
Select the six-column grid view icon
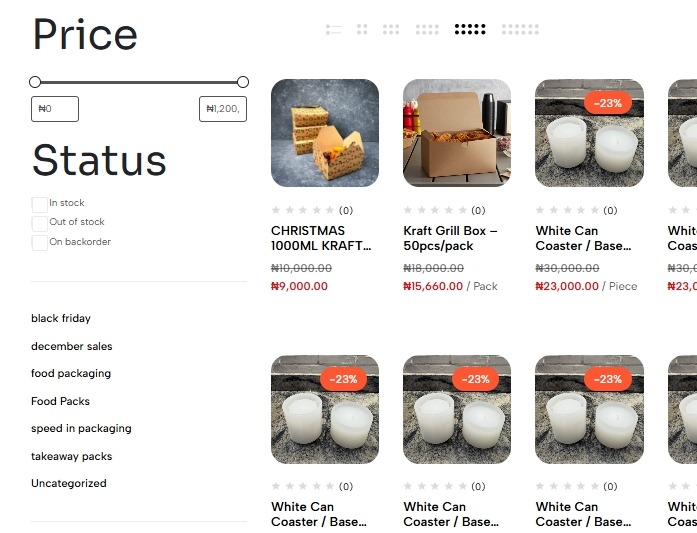(x=520, y=30)
